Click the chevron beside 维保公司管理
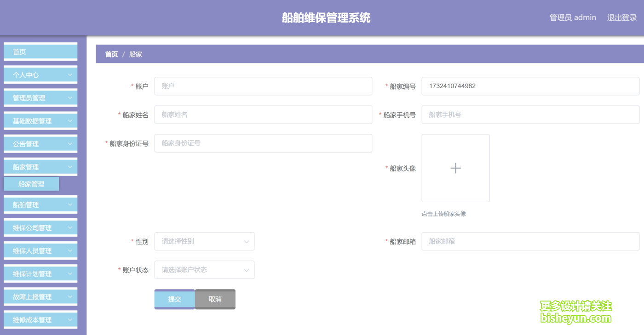Image resolution: width=644 pixels, height=335 pixels. pos(70,228)
